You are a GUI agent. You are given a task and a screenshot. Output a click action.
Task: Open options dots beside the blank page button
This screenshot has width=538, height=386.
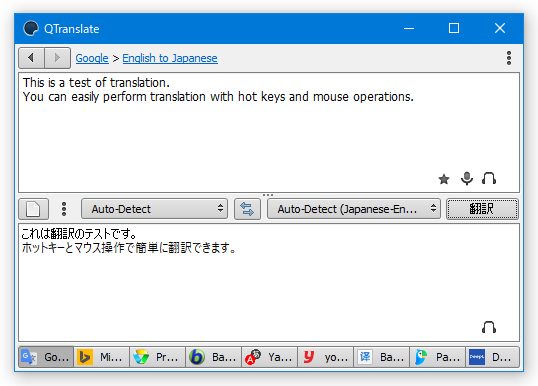64,209
